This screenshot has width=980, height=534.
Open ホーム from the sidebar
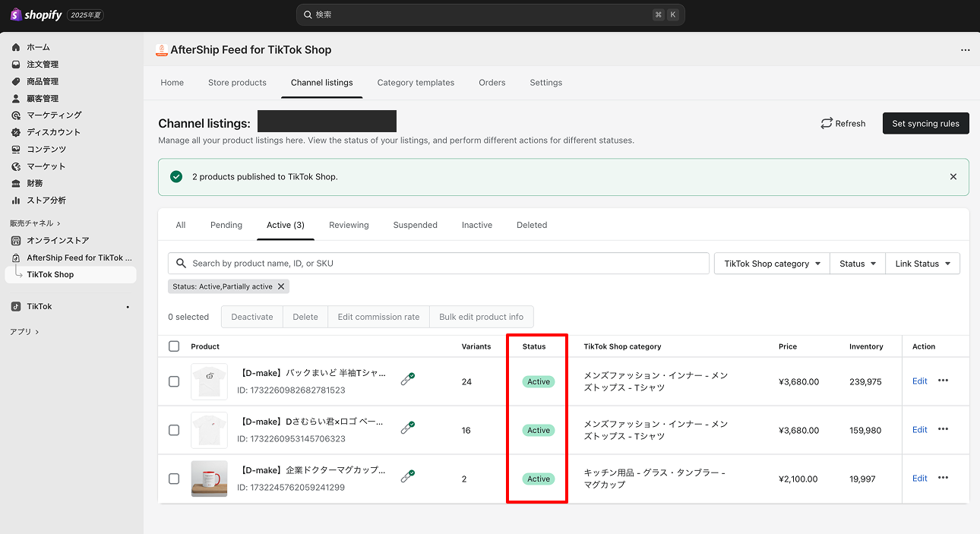(38, 47)
